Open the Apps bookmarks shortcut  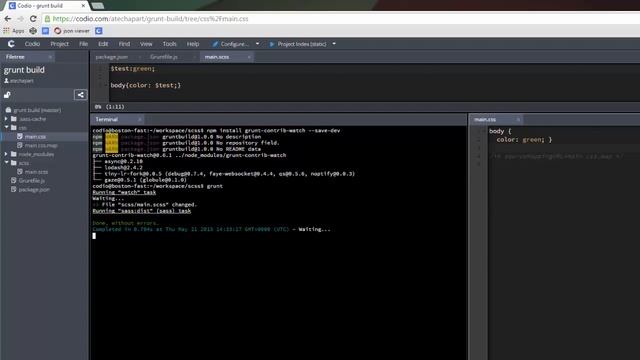pos(14,31)
